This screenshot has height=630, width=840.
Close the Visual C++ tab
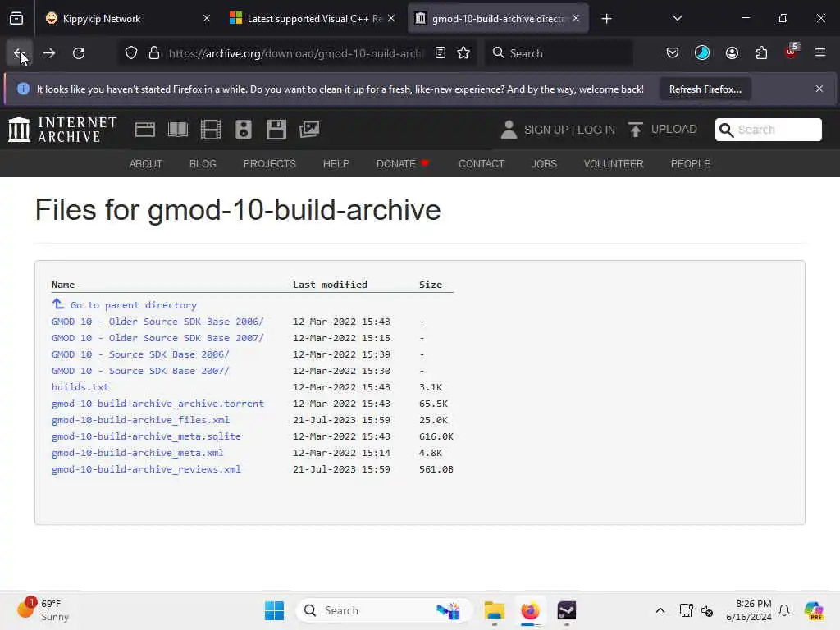click(391, 19)
